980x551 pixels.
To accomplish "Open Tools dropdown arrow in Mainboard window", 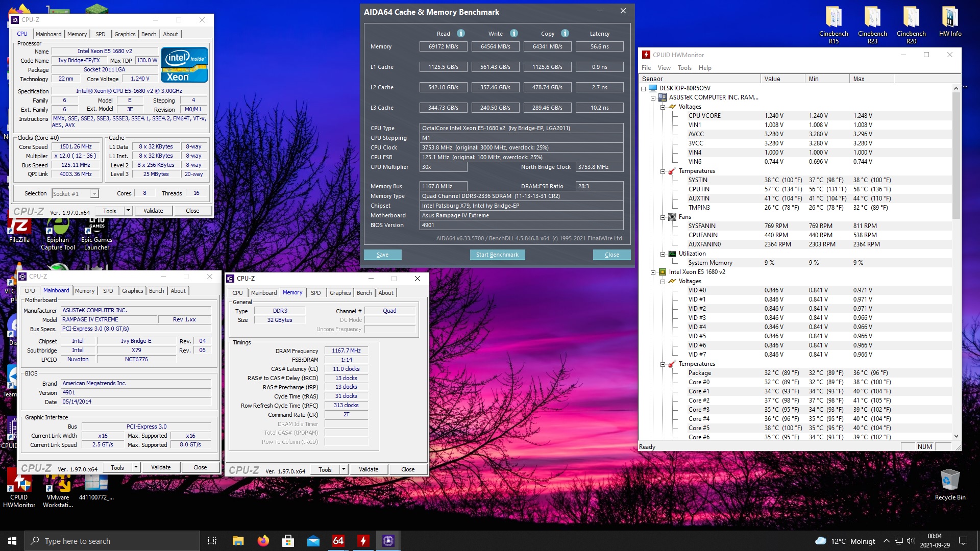I will 136,467.
